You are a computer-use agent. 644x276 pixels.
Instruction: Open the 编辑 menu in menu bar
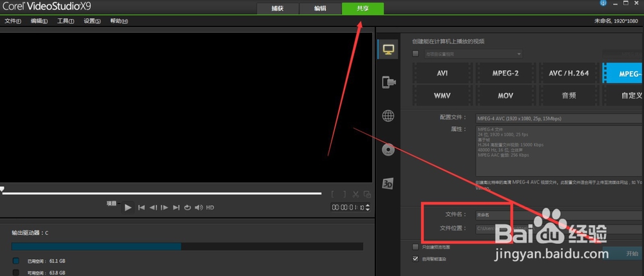39,21
